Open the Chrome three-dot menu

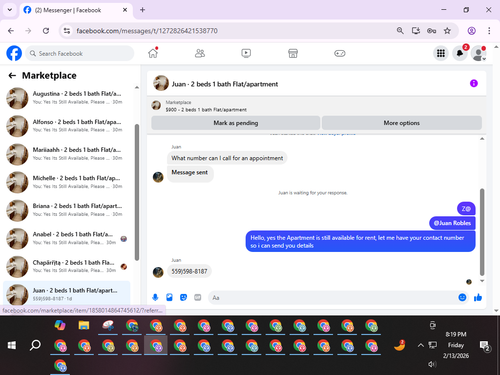(x=489, y=31)
